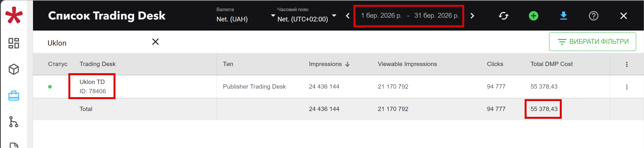Clear the Uklon search text

point(156,42)
